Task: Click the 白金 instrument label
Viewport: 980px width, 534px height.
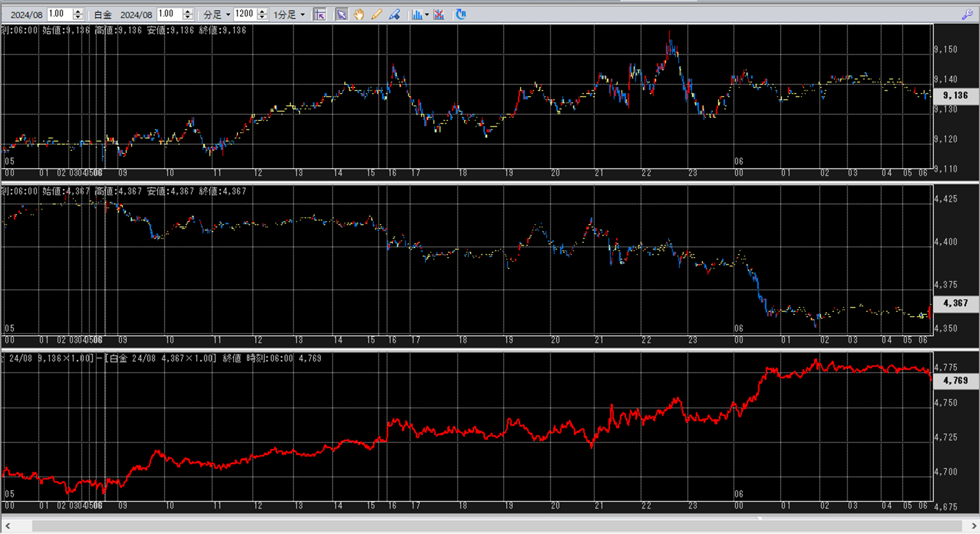Action: point(103,15)
